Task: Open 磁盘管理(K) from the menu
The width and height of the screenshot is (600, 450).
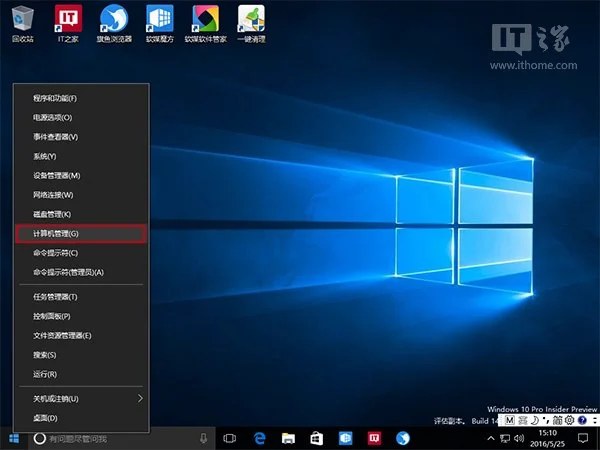Action: [x=81, y=214]
